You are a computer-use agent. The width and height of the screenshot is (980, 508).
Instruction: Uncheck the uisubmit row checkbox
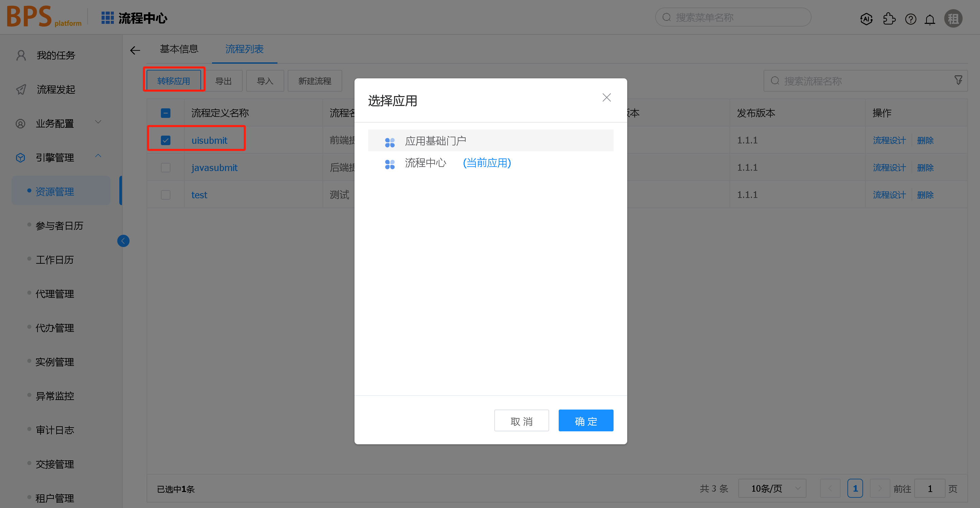[165, 140]
